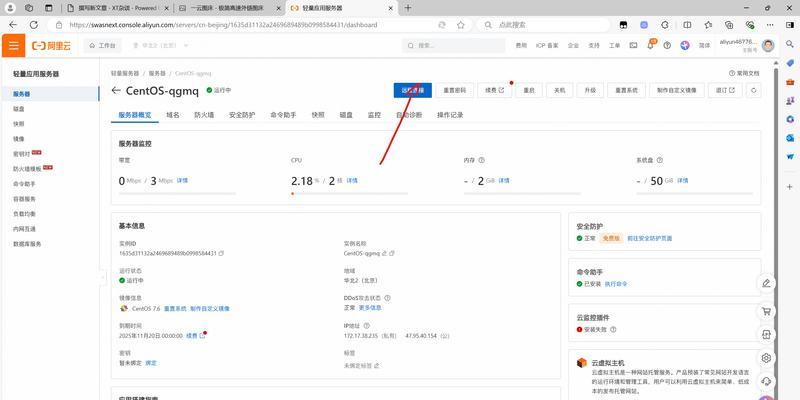The width and height of the screenshot is (800, 400).
Task: Click the 阿里云 logo
Action: coord(52,46)
